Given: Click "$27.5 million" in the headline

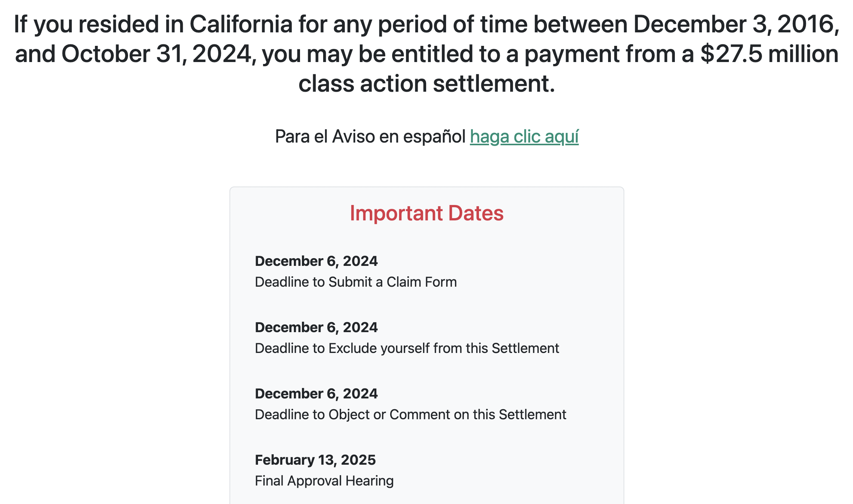Looking at the screenshot, I should click(769, 54).
